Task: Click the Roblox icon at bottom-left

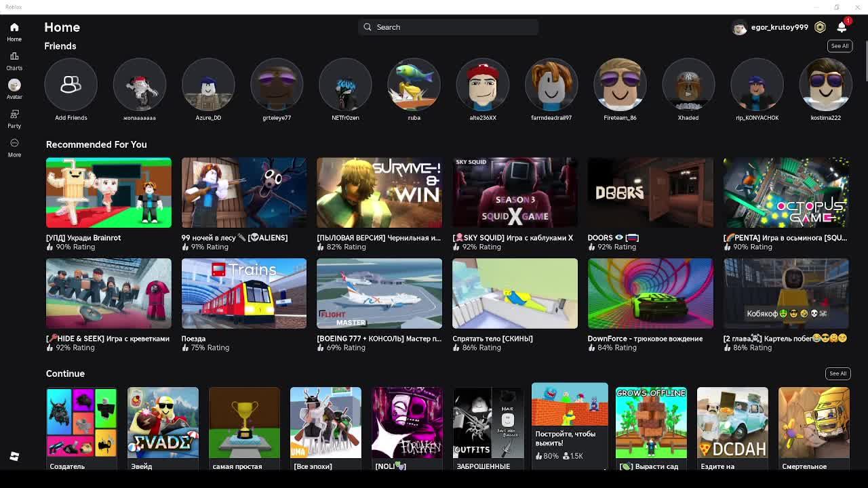Action: 14,456
